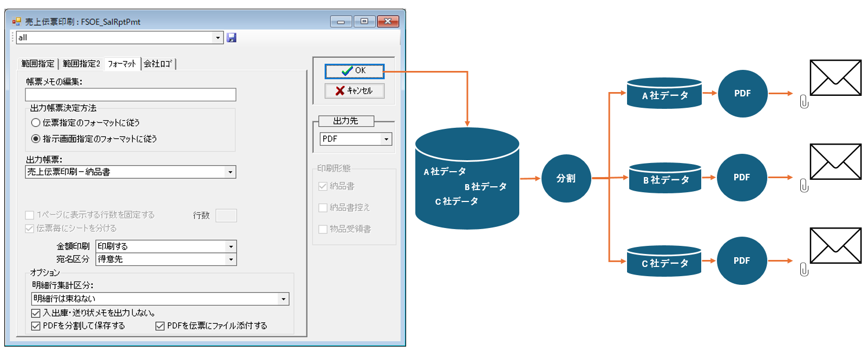Screen dimensions: 868x352
Task: Switch to the 会社ロゴ tab
Action: 158,64
